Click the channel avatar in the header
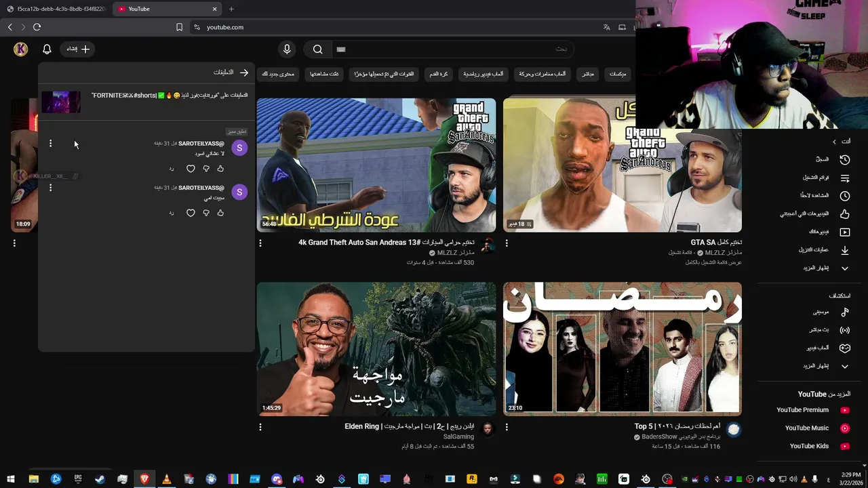Screen dimensions: 868x488 point(21,49)
